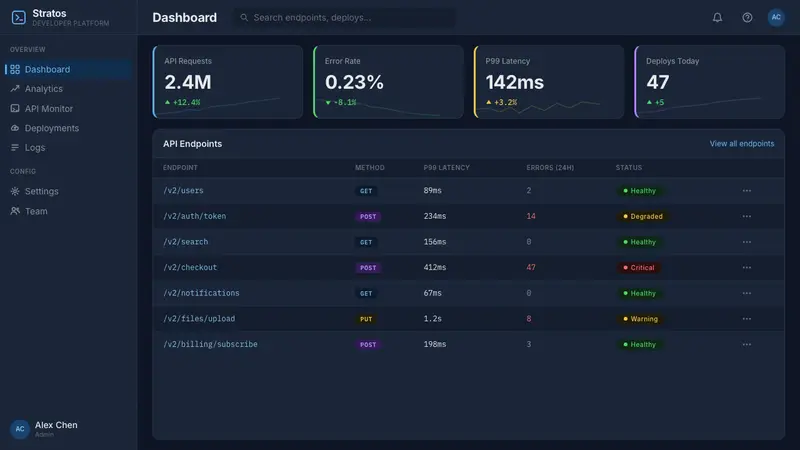
Task: Open more options for /v2/files/upload row
Action: pos(746,319)
